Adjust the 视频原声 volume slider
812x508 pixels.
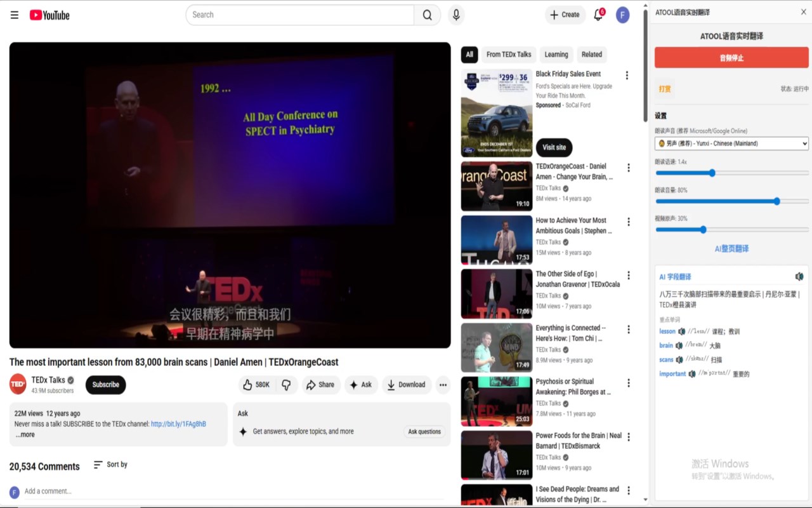click(731, 230)
